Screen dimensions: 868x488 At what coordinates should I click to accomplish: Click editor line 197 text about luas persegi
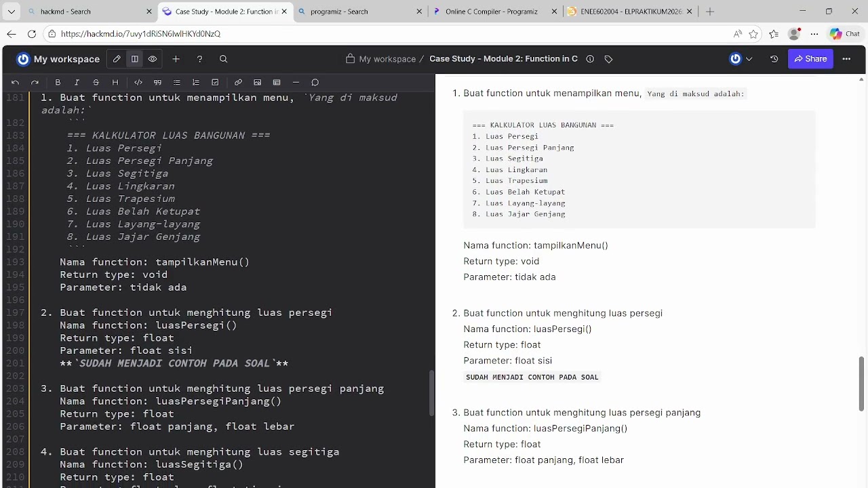click(x=196, y=312)
